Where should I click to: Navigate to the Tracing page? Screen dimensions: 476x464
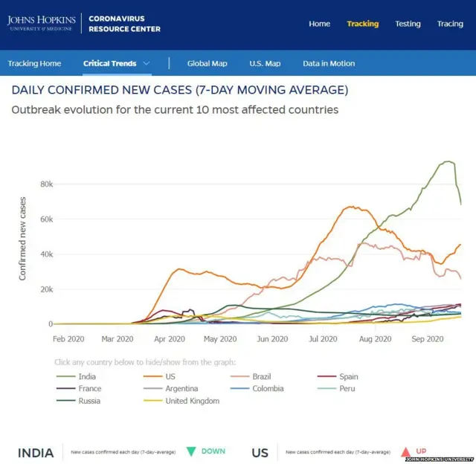[x=450, y=24]
